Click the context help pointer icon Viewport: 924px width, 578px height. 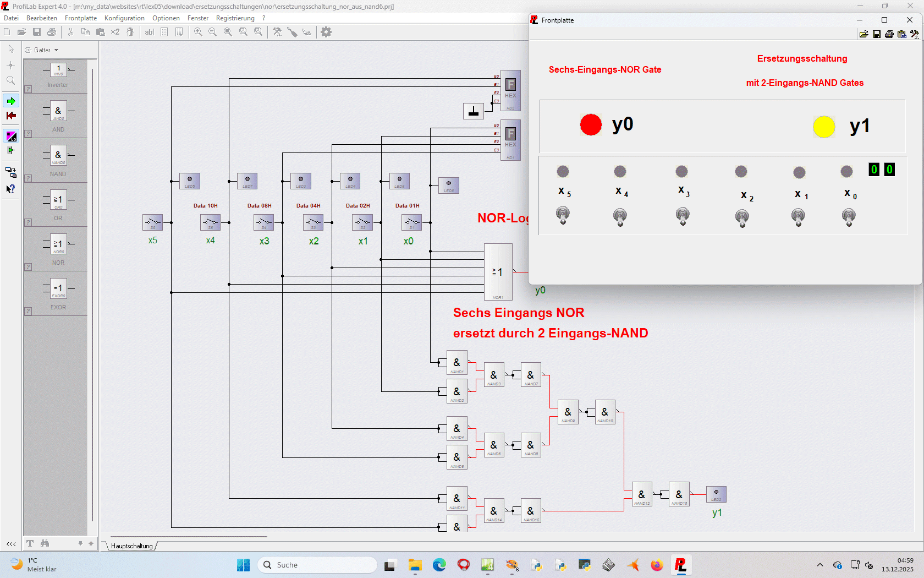pyautogui.click(x=10, y=189)
